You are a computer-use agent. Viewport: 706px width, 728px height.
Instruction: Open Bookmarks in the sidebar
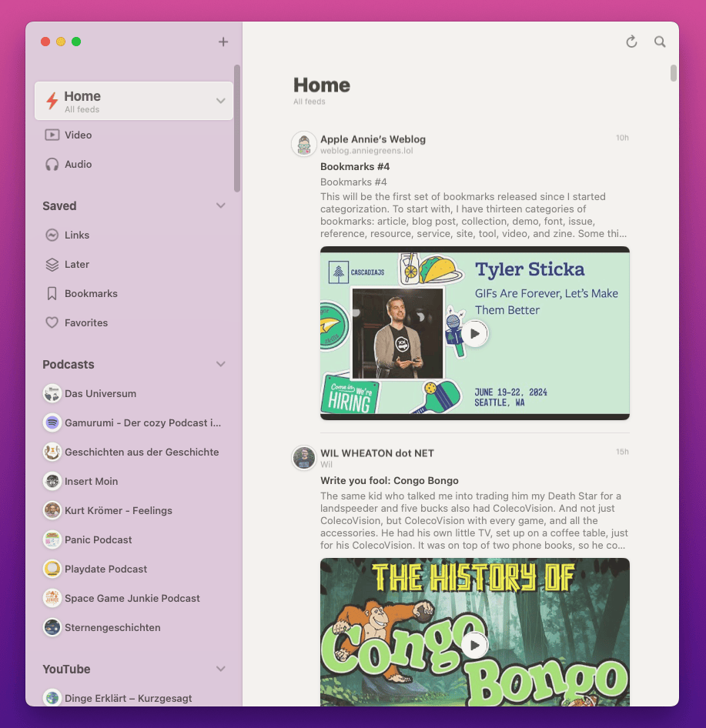pyautogui.click(x=134, y=293)
